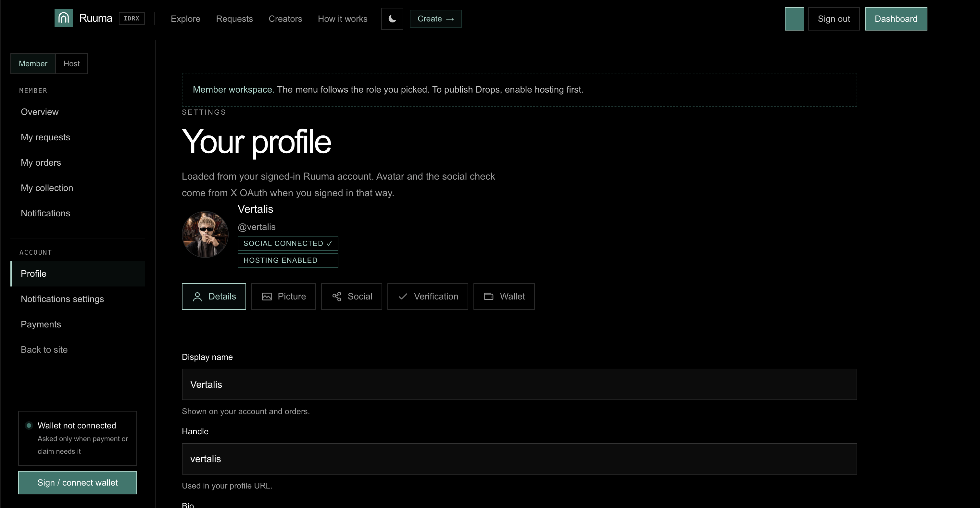Viewport: 980px width, 508px height.
Task: Switch to the Social tab
Action: (x=352, y=297)
